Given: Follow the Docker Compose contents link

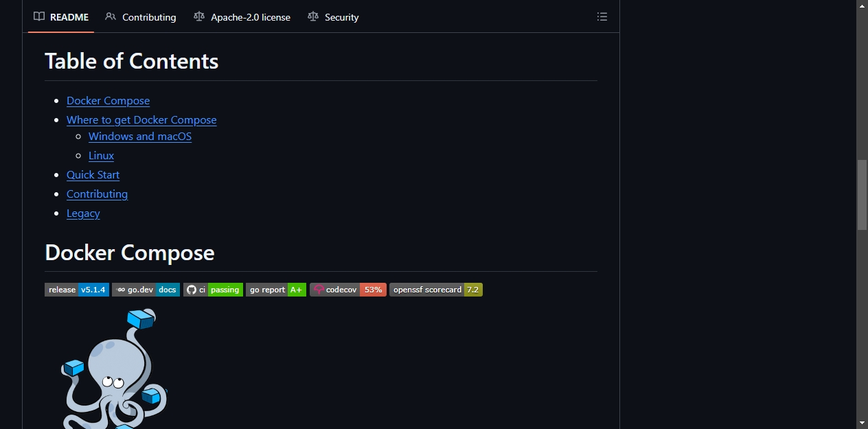Looking at the screenshot, I should point(108,101).
